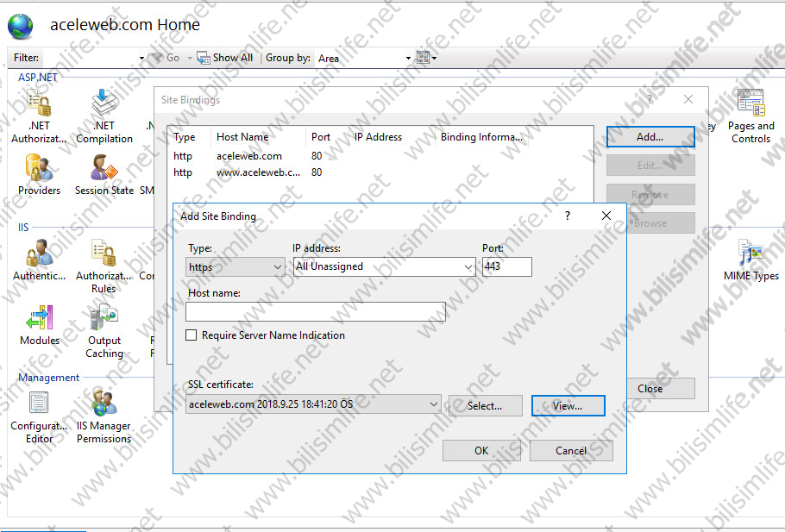Click the Port field showing 443

coord(506,266)
